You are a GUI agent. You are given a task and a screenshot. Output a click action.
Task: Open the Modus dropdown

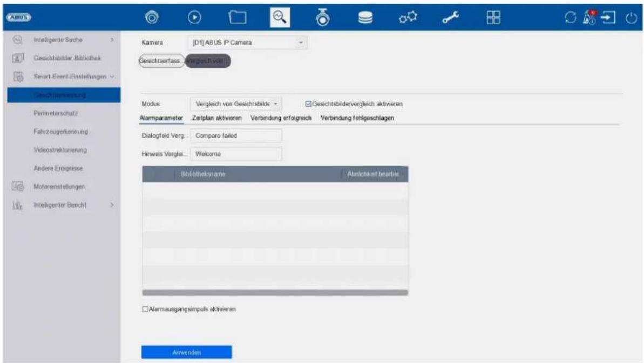pos(236,104)
